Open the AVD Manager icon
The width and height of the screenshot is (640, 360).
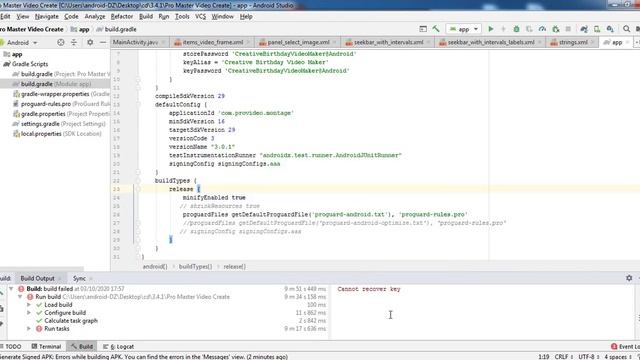click(x=597, y=29)
